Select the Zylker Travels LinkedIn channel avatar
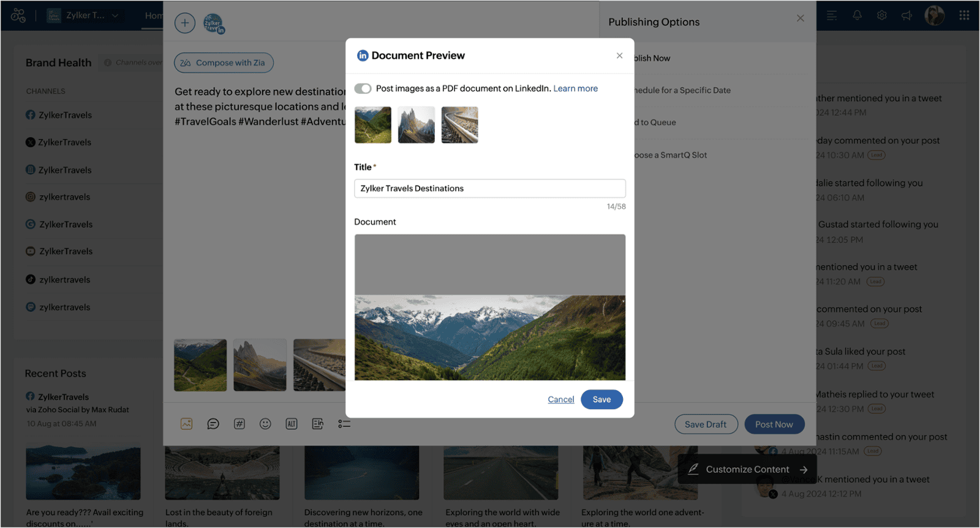Viewport: 980px width, 528px height. [x=214, y=23]
